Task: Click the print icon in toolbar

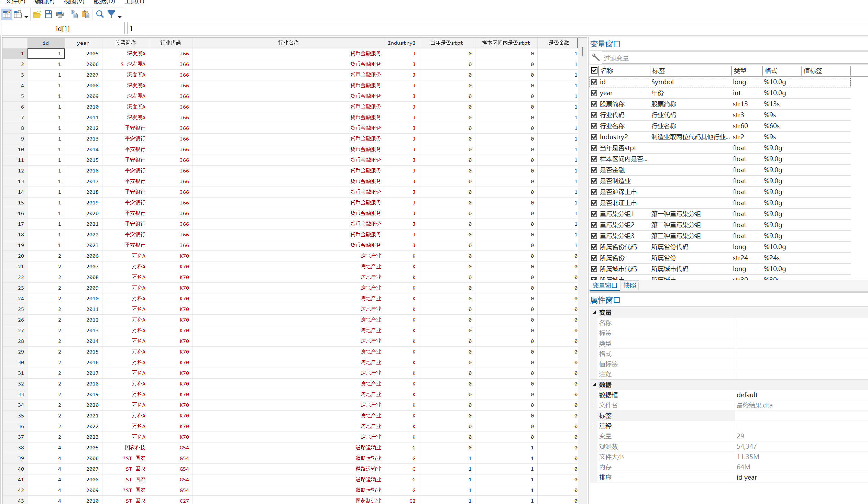Action: (59, 14)
